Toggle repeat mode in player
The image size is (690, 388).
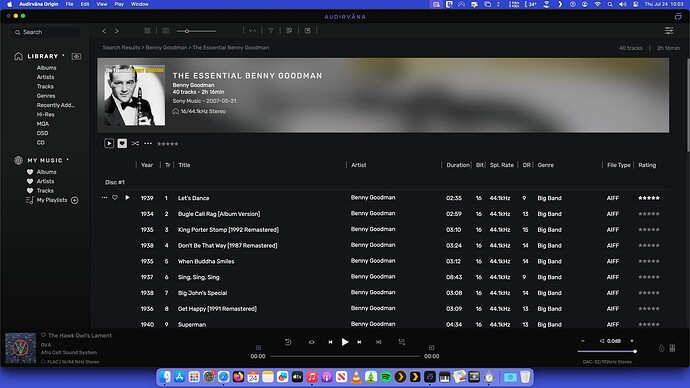point(311,342)
